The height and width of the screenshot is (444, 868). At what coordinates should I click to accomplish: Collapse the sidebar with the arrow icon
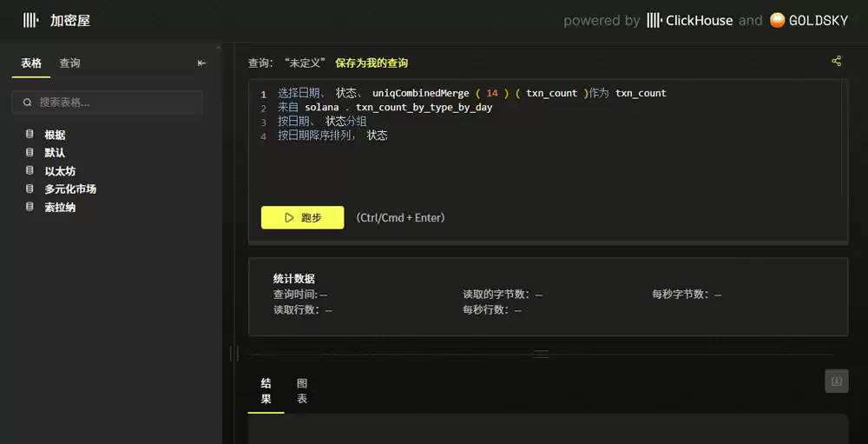pyautogui.click(x=201, y=63)
